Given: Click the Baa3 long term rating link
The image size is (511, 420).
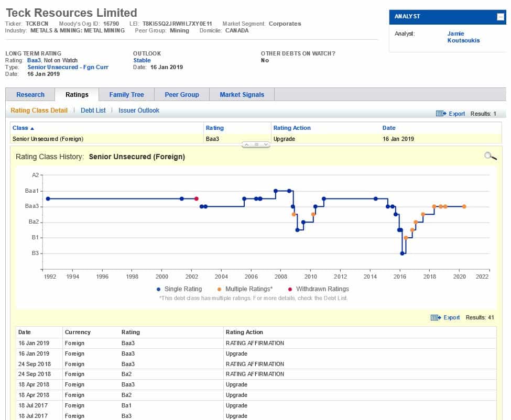Looking at the screenshot, I should point(34,60).
